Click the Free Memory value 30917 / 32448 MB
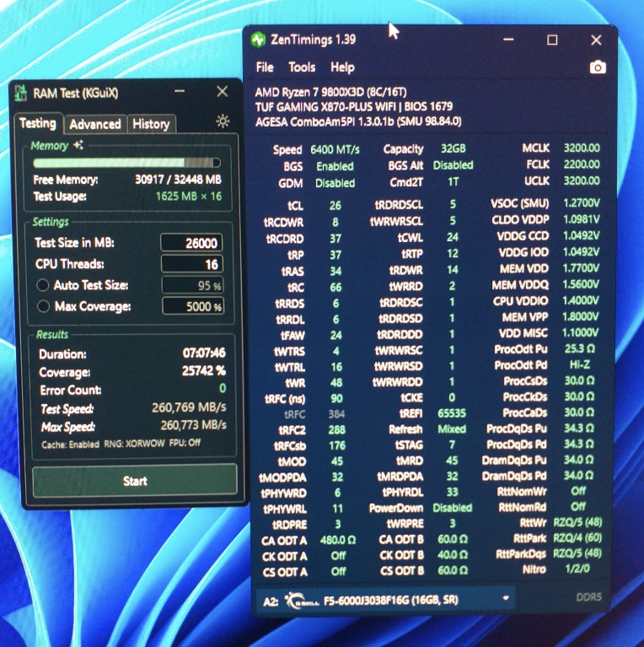Image resolution: width=644 pixels, height=647 pixels. click(178, 180)
